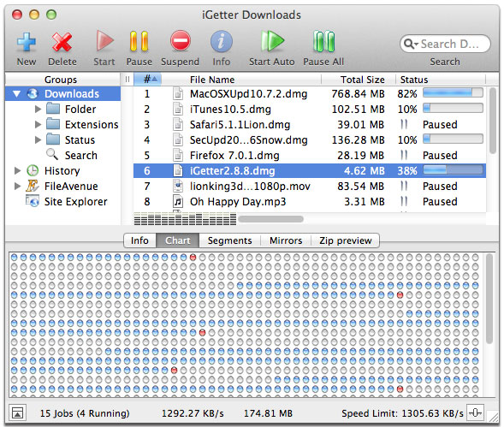Viewport: 504px width, 427px height.
Task: Click the MacOSXUpd10.7.2.dmg progress bar
Action: click(453, 93)
